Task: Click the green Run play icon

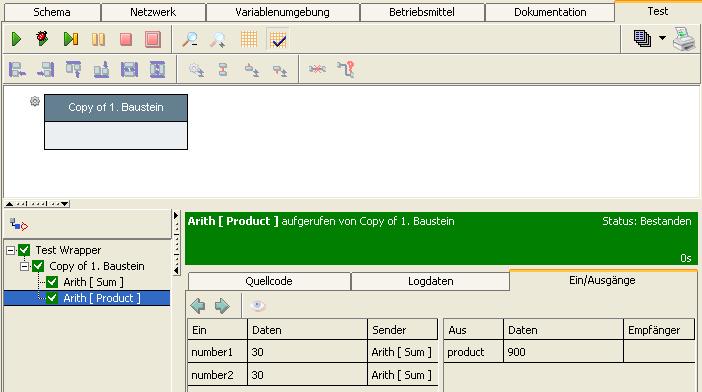Action: click(16, 39)
